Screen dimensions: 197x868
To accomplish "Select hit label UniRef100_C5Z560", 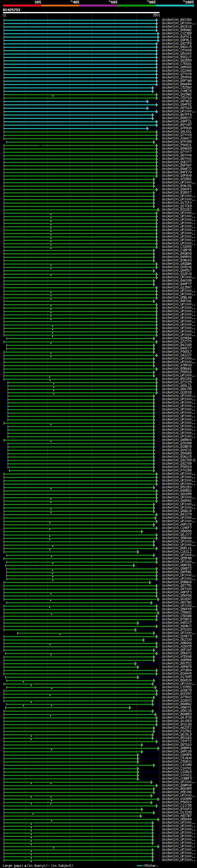I will [x=176, y=88].
